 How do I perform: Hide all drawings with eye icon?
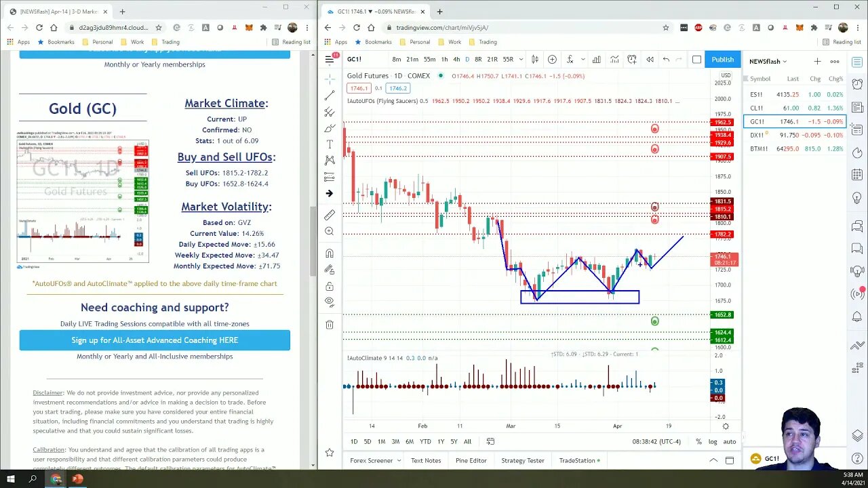coord(330,302)
